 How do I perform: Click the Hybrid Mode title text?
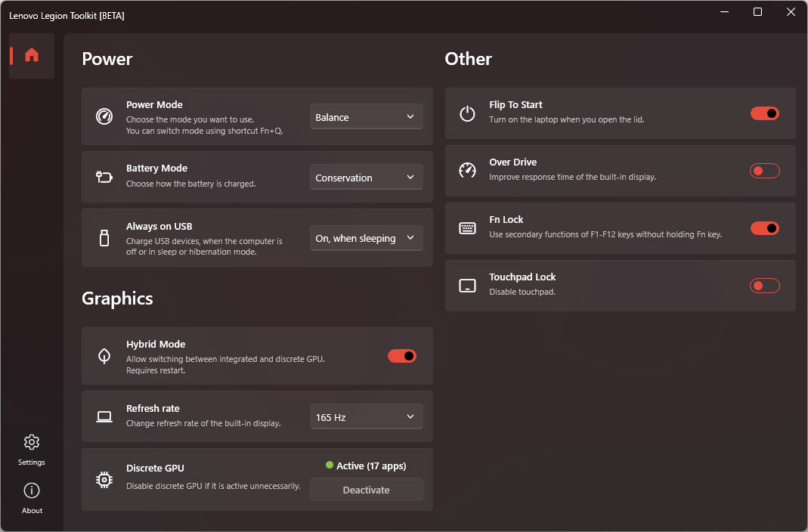pyautogui.click(x=156, y=344)
